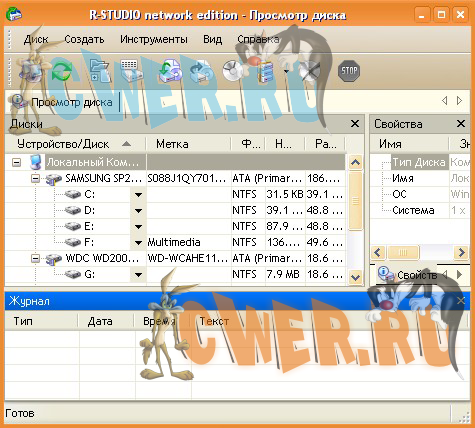Click the Create Image icon with blue arrow
This screenshot has height=428, width=475.
(201, 71)
